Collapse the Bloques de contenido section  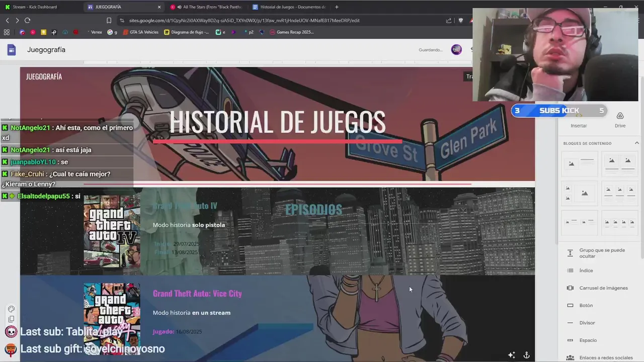pyautogui.click(x=637, y=143)
